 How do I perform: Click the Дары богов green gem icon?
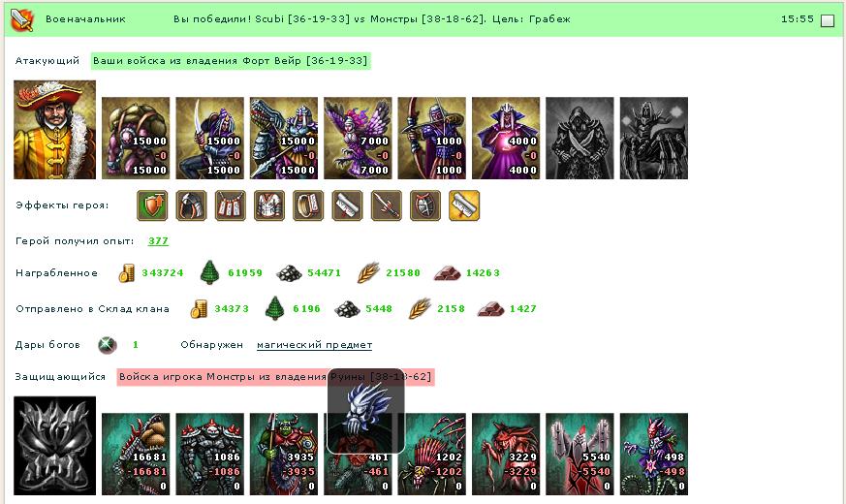tap(108, 345)
